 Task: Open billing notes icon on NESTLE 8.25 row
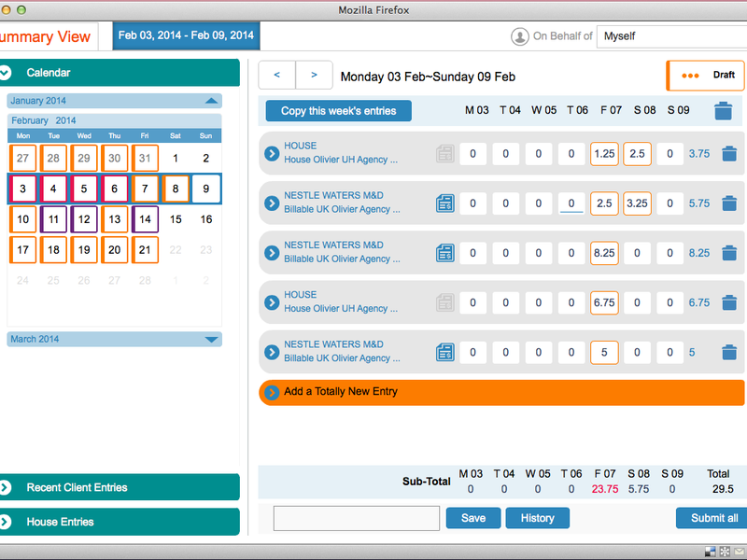[x=445, y=253]
